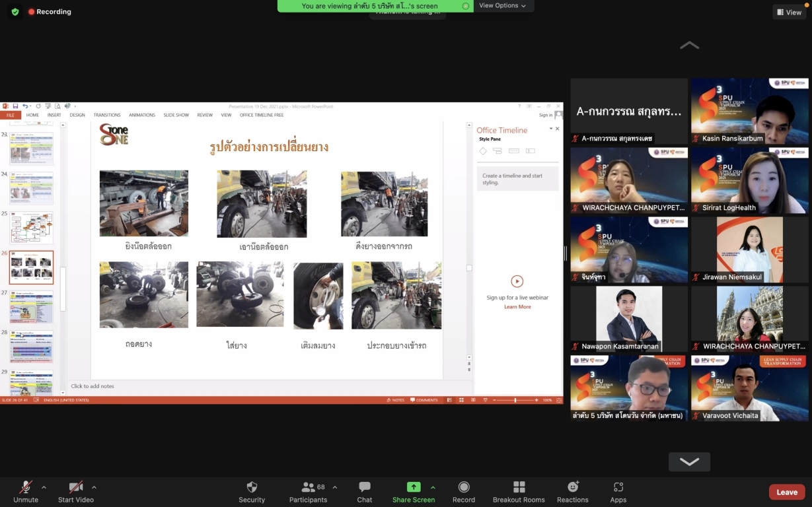Adjust the zoom slider handle in PowerPoint
812x507 pixels.
(x=515, y=400)
